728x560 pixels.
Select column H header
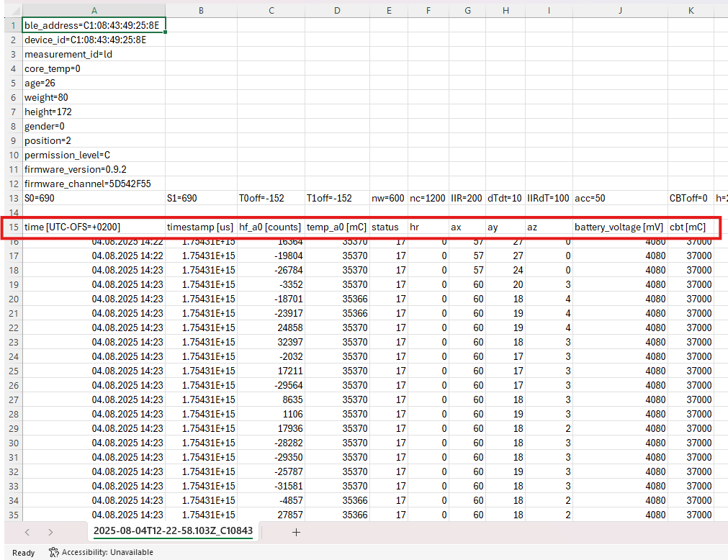pos(505,10)
